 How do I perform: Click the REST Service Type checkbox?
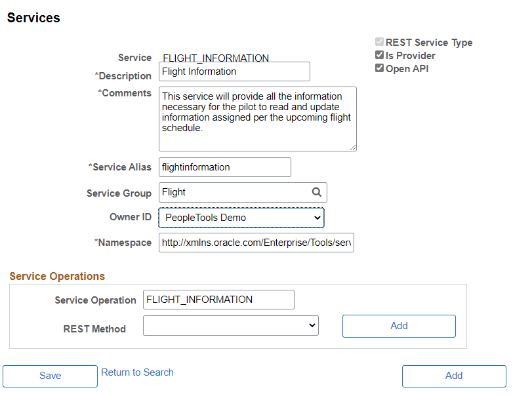click(379, 42)
